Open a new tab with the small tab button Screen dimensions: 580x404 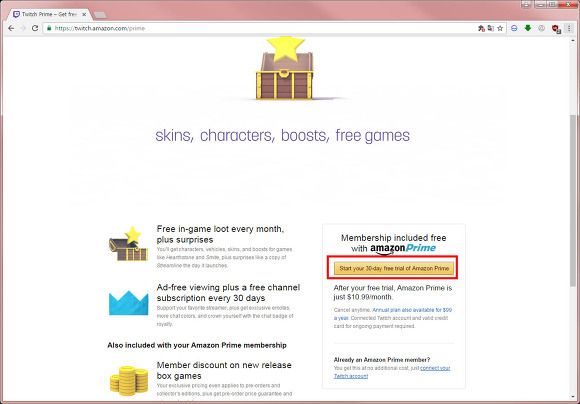[100, 15]
